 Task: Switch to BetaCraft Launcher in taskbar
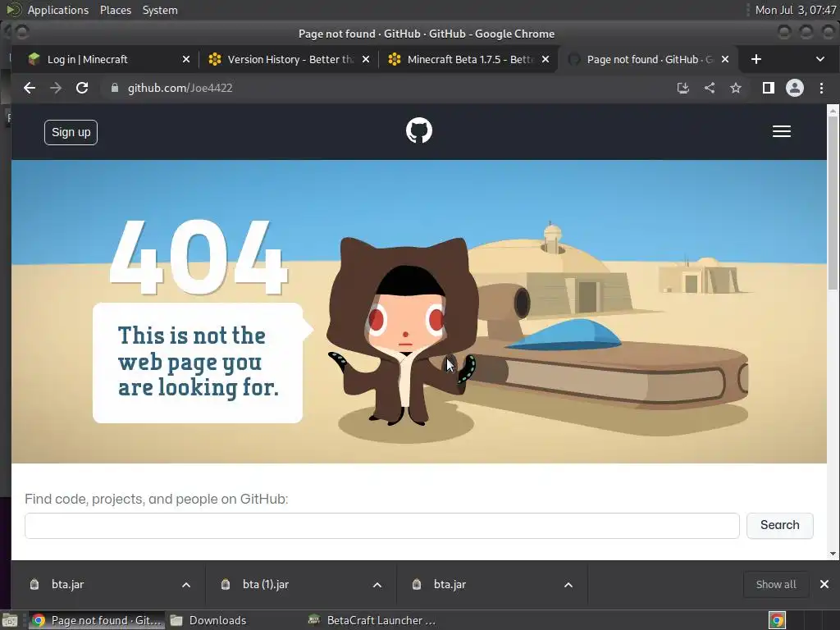pos(372,620)
